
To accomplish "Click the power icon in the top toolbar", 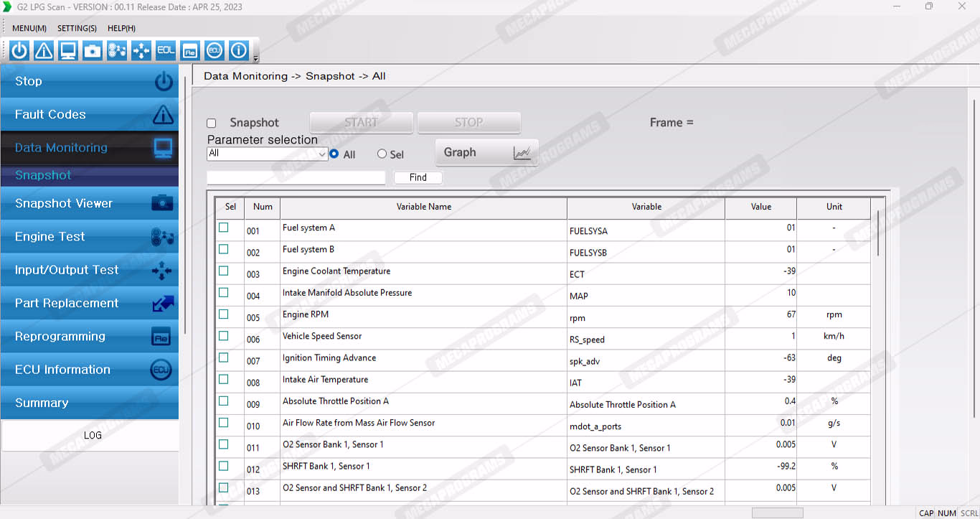I will [19, 50].
